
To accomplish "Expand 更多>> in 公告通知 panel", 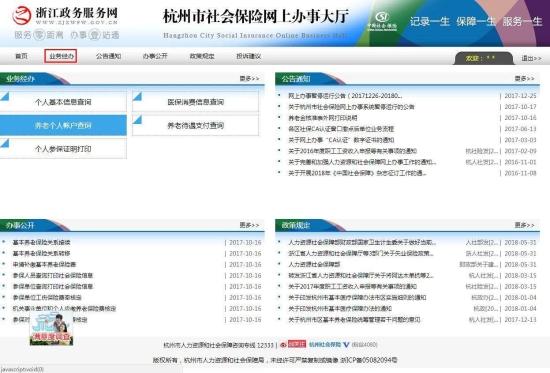I will 524,78.
